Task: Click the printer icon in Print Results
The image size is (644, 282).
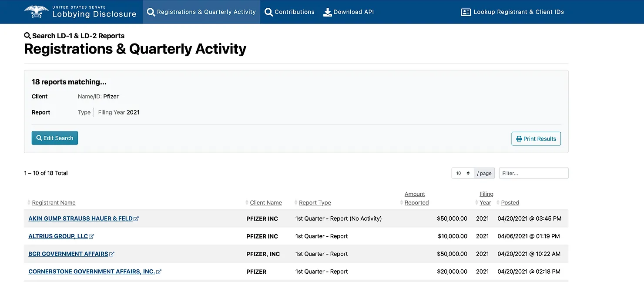Action: click(x=519, y=139)
